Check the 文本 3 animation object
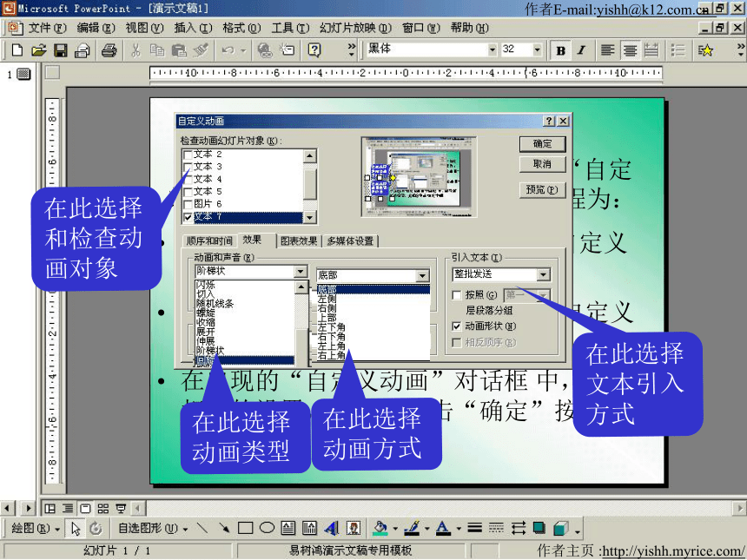747x560 pixels. [188, 168]
